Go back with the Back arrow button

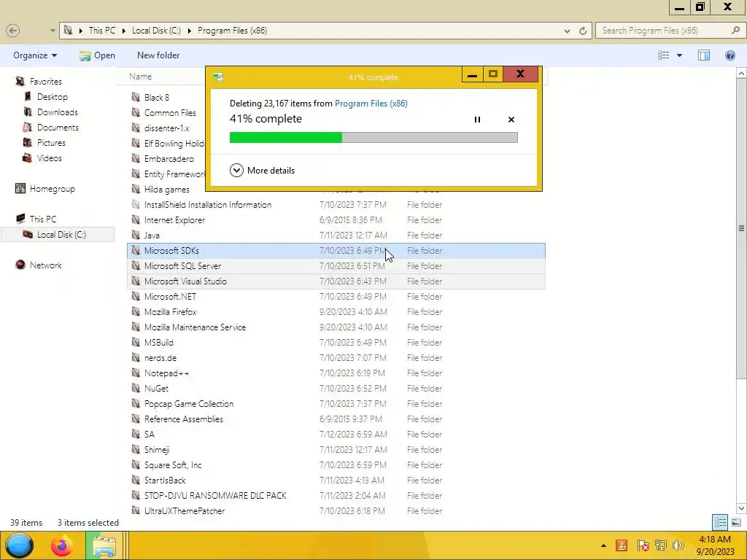point(13,31)
